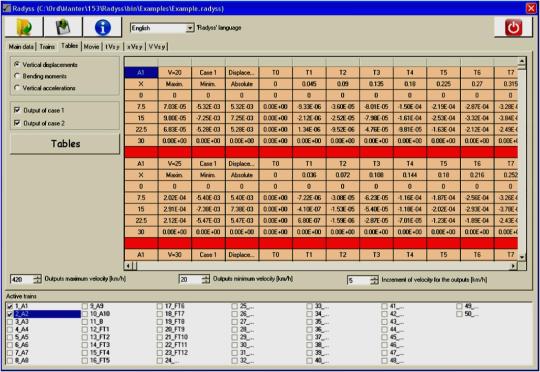Open a file with the folder icon

click(24, 27)
